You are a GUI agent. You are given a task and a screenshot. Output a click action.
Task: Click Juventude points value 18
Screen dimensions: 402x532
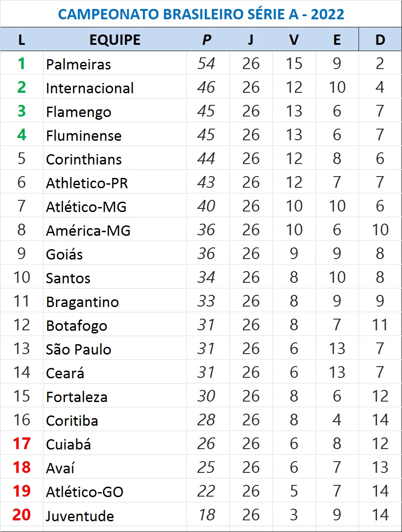(x=207, y=515)
